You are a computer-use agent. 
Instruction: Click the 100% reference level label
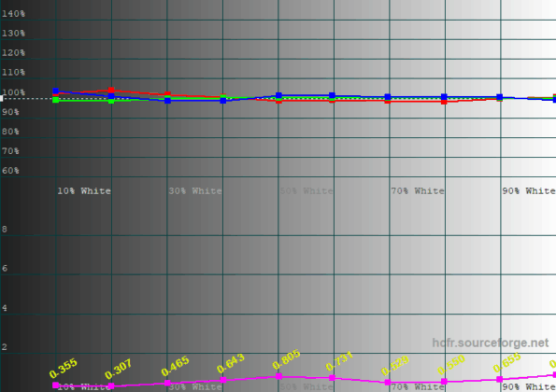click(13, 92)
